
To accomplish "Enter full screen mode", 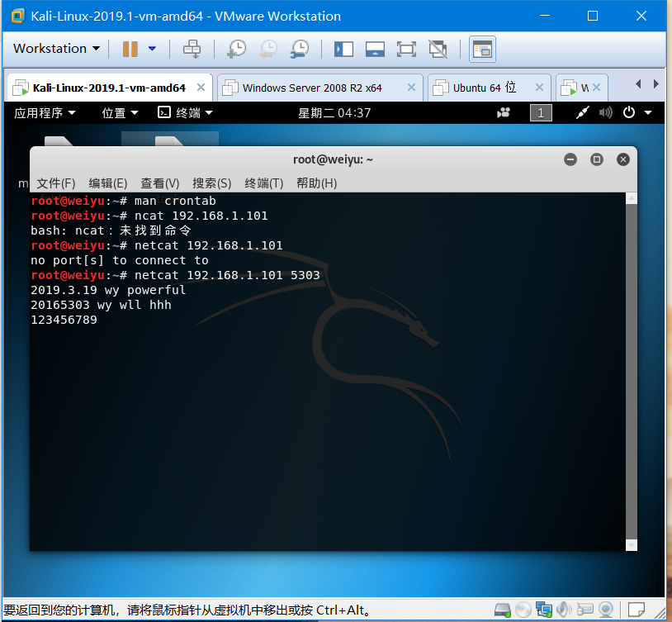I will [x=406, y=49].
